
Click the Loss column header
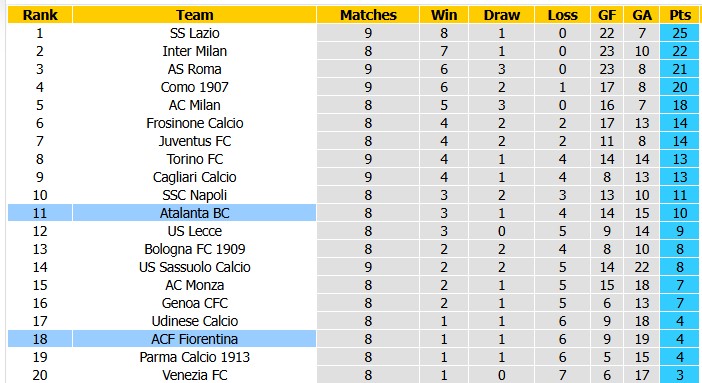(562, 15)
